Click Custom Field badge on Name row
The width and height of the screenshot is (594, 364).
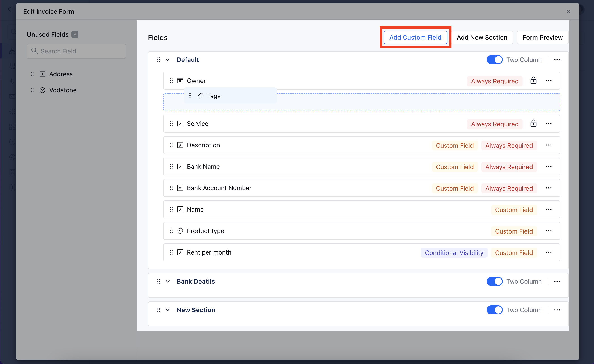[514, 210]
